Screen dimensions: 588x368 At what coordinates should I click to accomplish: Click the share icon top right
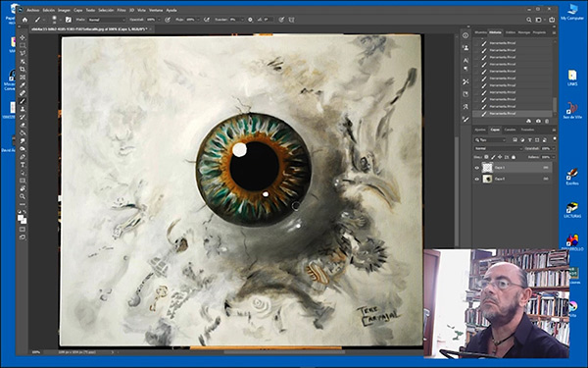(x=552, y=20)
